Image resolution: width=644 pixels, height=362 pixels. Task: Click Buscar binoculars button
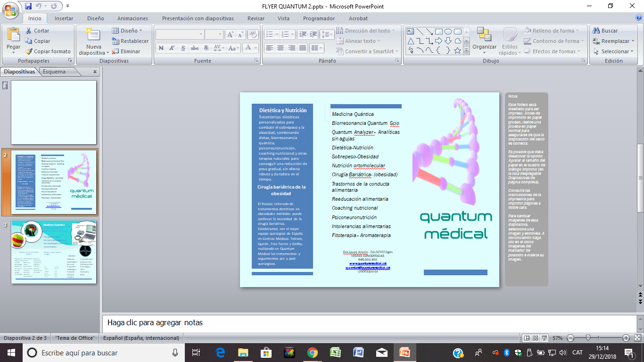(605, 31)
